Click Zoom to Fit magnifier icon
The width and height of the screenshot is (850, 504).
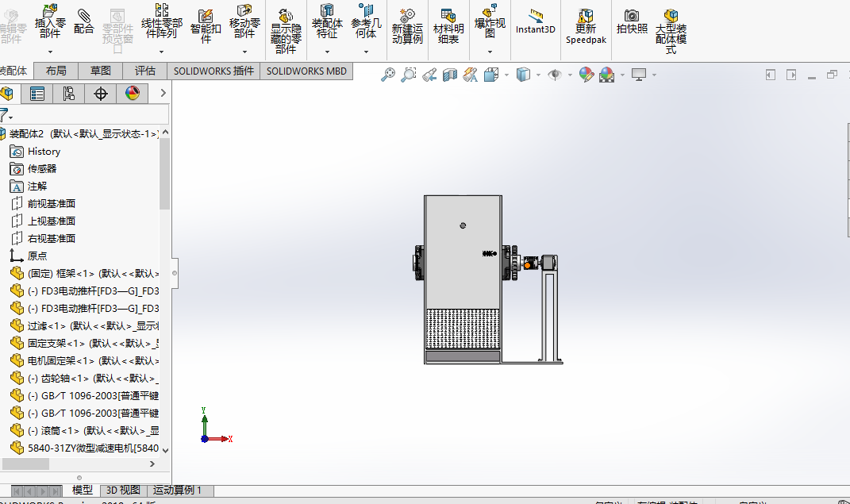click(388, 75)
